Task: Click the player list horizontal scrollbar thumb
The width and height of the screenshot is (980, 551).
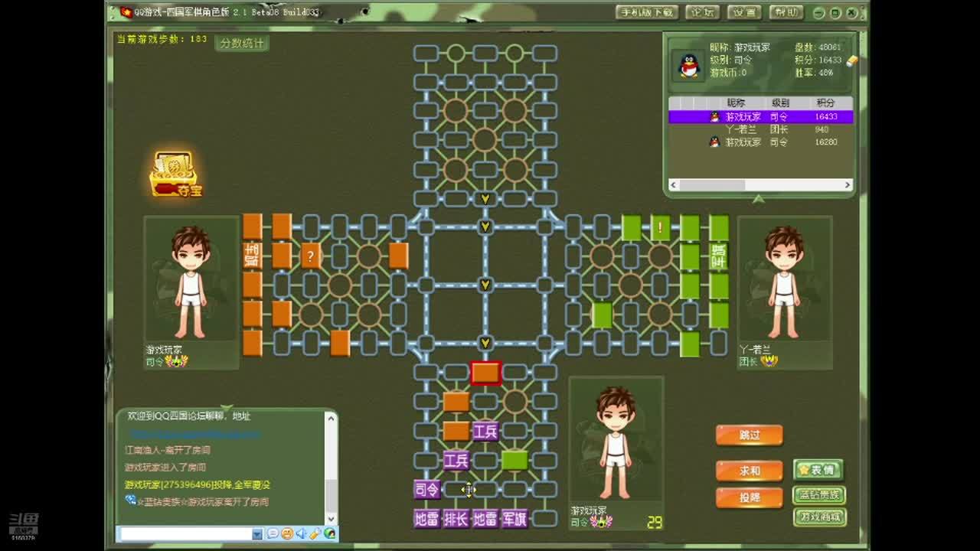Action: tap(712, 184)
